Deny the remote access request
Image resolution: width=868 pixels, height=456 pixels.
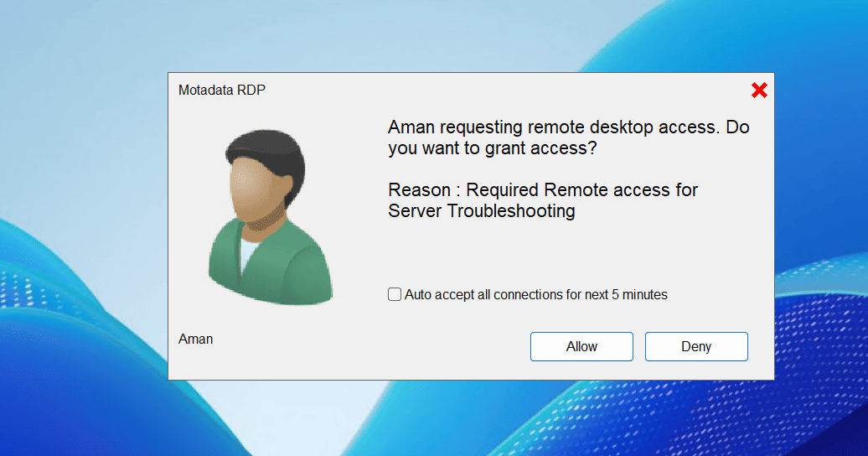pos(696,346)
